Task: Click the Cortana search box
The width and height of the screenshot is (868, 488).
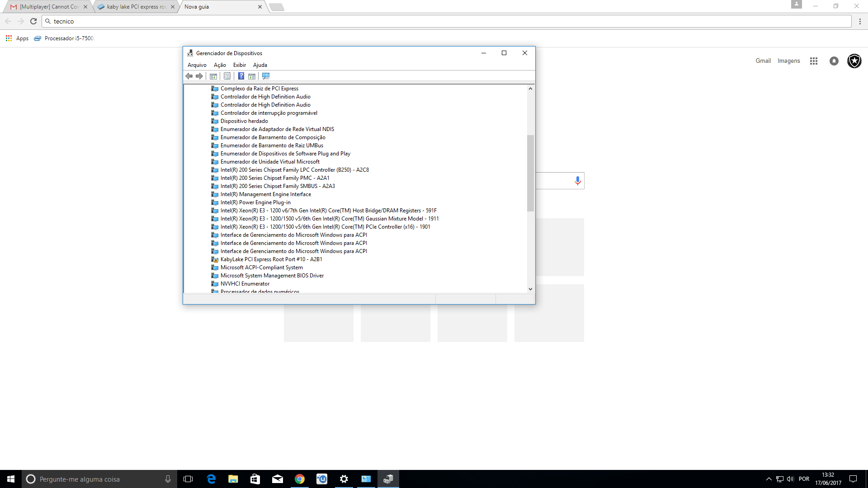Action: coord(99,479)
